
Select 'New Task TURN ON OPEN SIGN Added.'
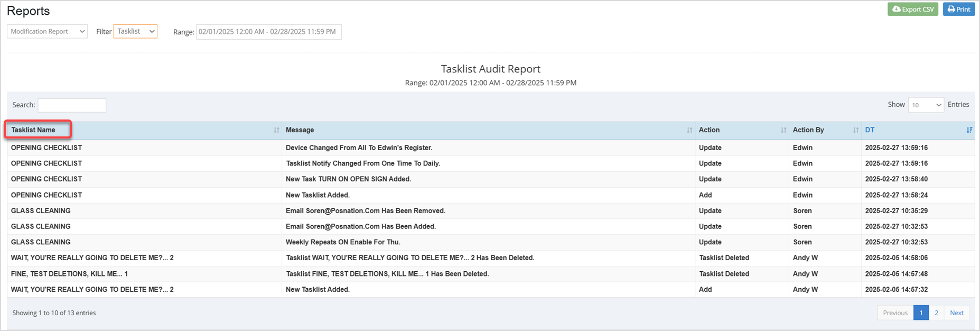349,179
